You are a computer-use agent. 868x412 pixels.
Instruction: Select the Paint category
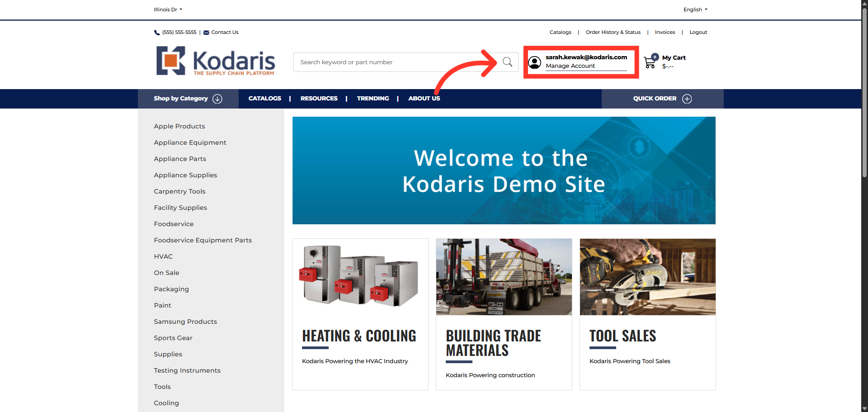pyautogui.click(x=162, y=305)
